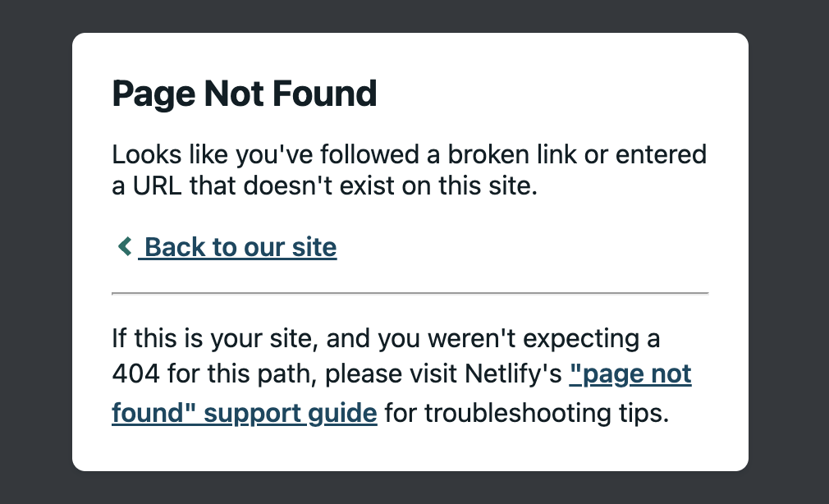This screenshot has width=829, height=504.
Task: Click the broken link description paragraph
Action: coord(409,169)
